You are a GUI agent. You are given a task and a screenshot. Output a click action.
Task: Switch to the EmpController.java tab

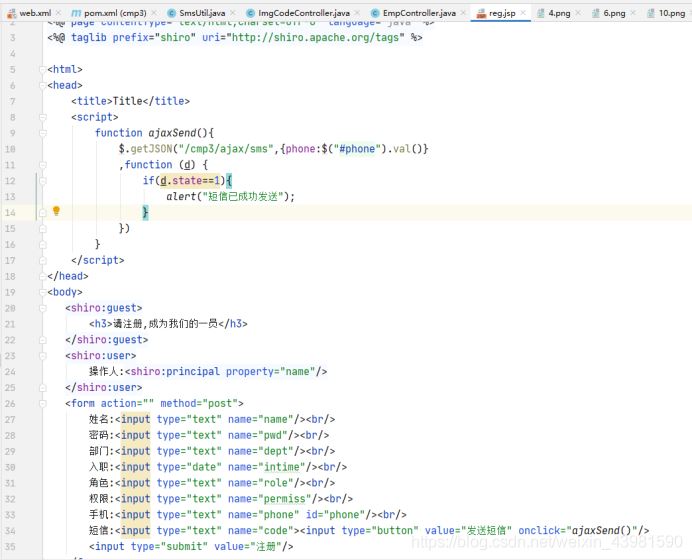419,13
